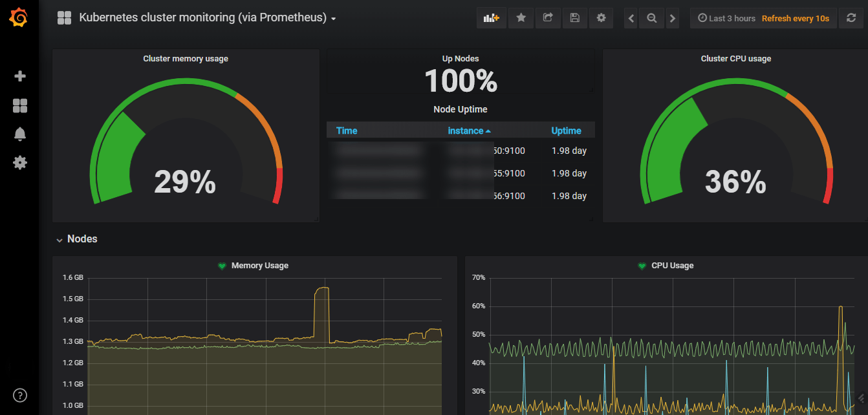Star this dashboard using the favorite icon
The width and height of the screenshot is (868, 415).
click(521, 17)
